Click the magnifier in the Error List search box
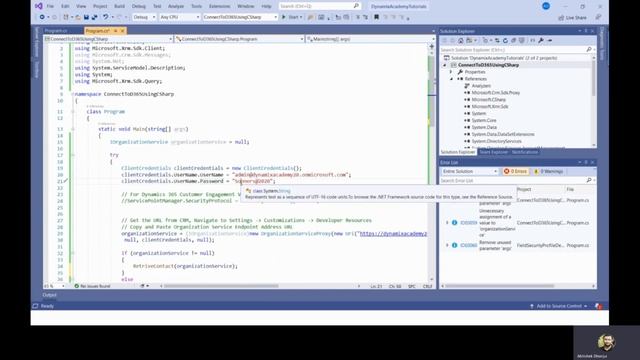 click(589, 180)
